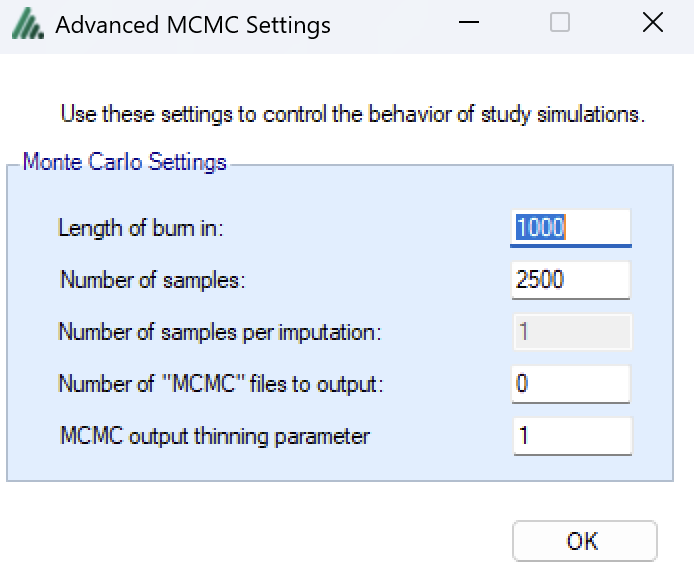This screenshot has height=575, width=694.
Task: Click empty title bar space before maximize
Action: pyautogui.click(x=440, y=24)
